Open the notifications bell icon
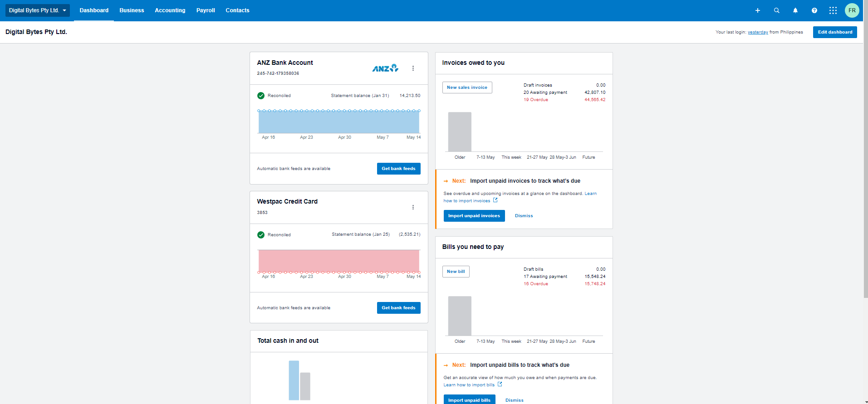868x404 pixels. [795, 10]
